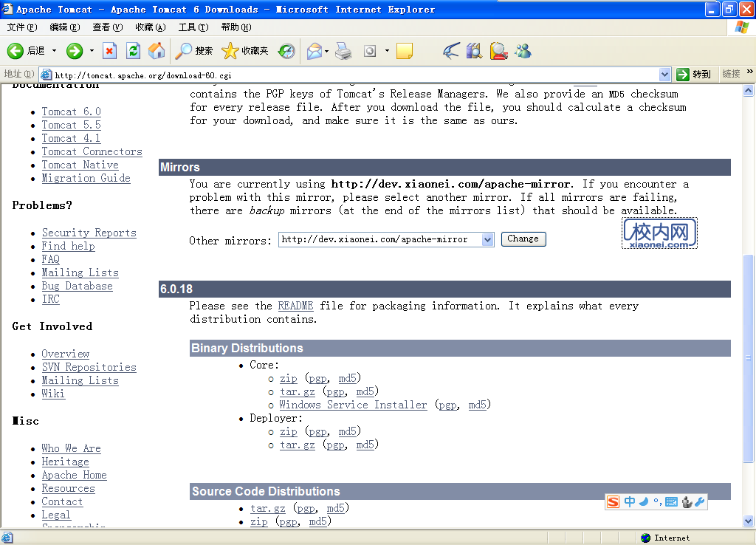Toggle full-width mode with moon icon
Image resolution: width=756 pixels, height=545 pixels.
644,501
